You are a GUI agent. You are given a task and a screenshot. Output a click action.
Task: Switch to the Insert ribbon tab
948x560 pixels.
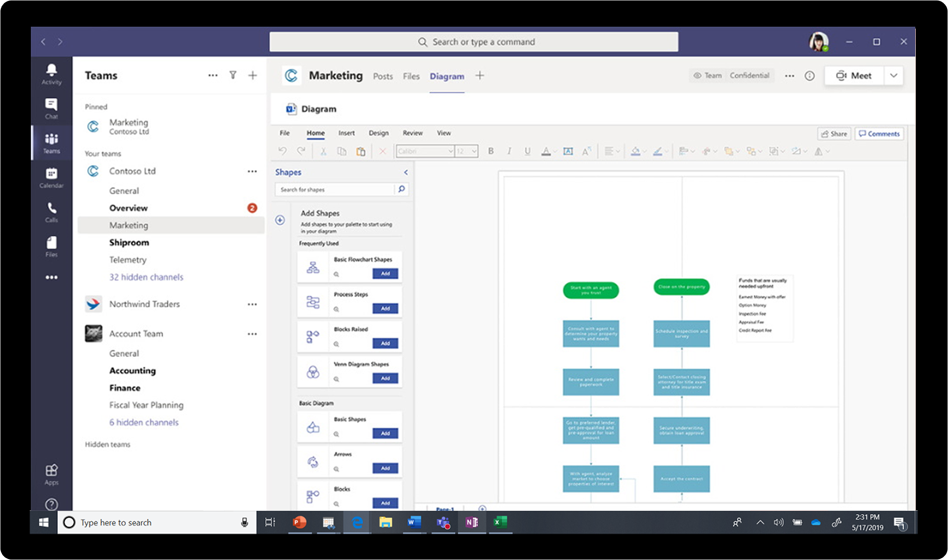click(346, 133)
